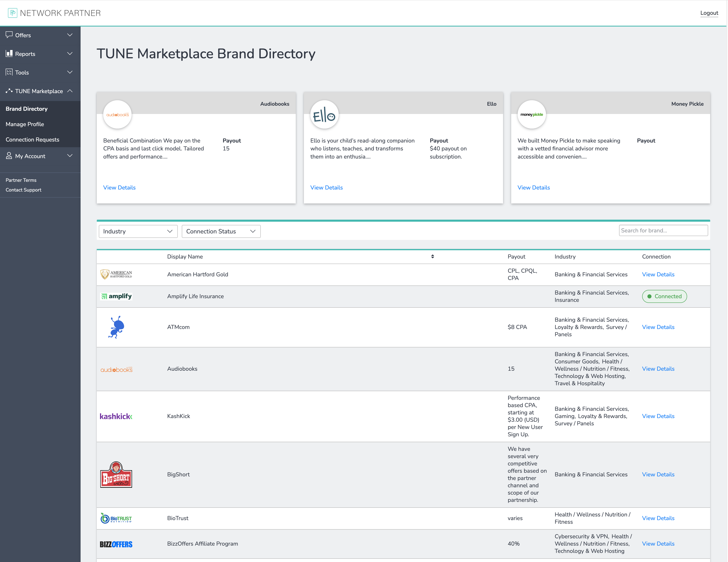This screenshot has width=728, height=562.
Task: Click the My Account person icon
Action: tap(9, 156)
